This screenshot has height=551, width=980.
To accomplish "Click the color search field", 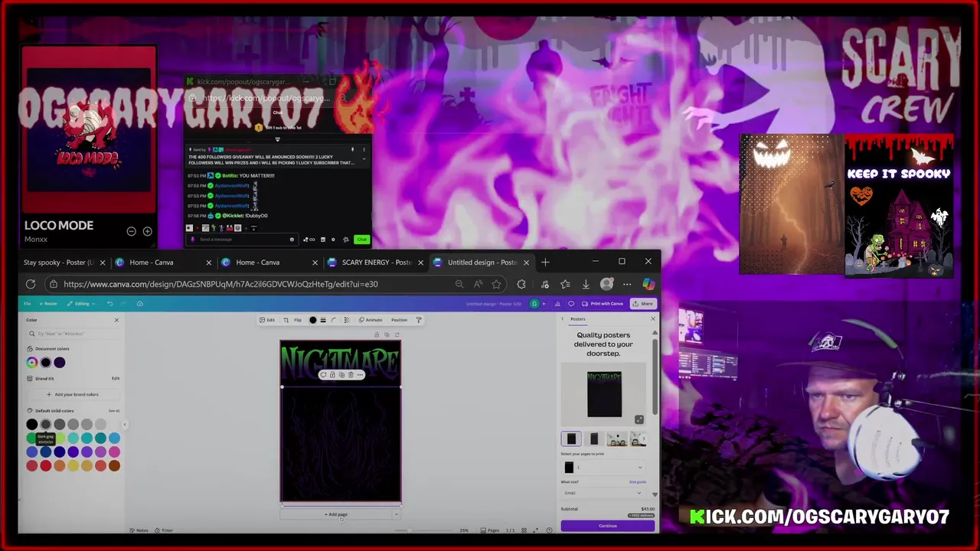I will (x=73, y=334).
